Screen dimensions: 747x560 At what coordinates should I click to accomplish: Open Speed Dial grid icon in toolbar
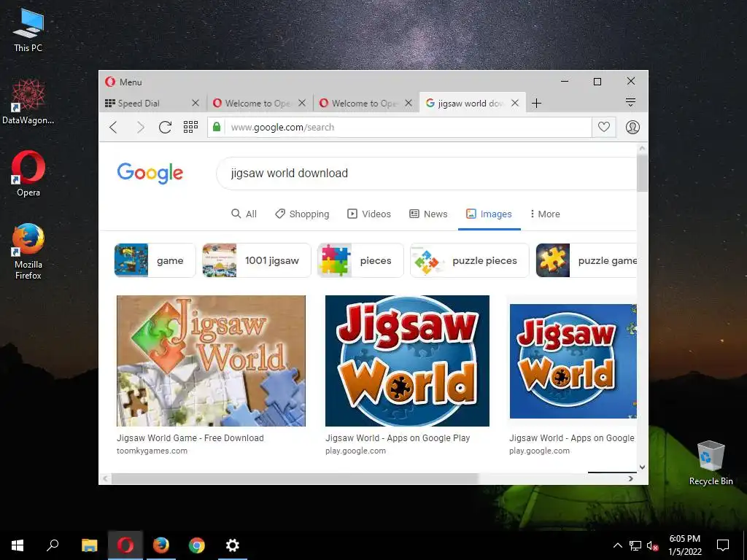point(190,127)
